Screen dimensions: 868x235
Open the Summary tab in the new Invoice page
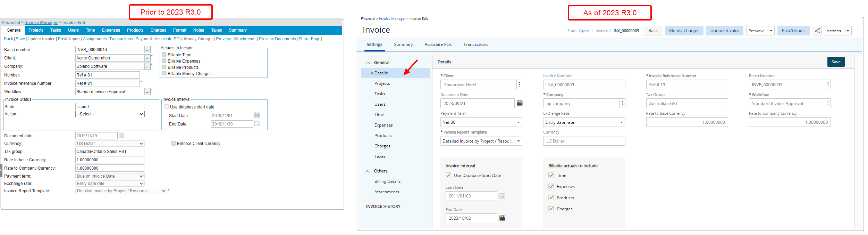click(403, 44)
